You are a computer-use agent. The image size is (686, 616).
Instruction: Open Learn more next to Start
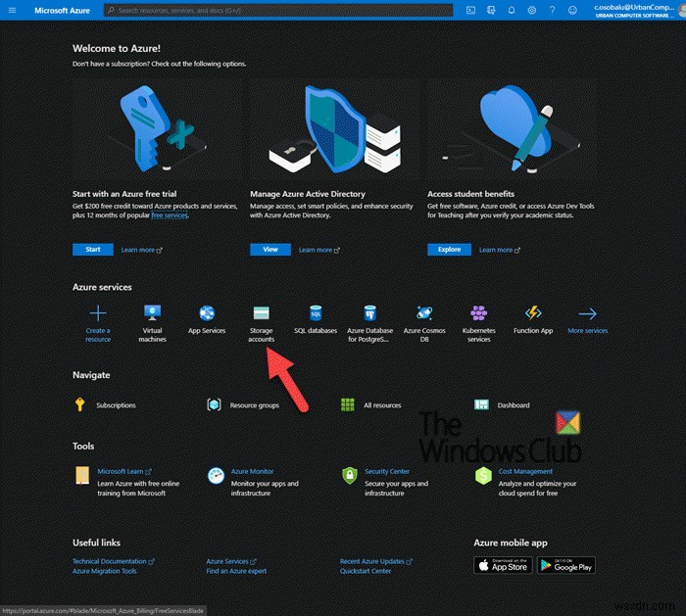(x=142, y=250)
